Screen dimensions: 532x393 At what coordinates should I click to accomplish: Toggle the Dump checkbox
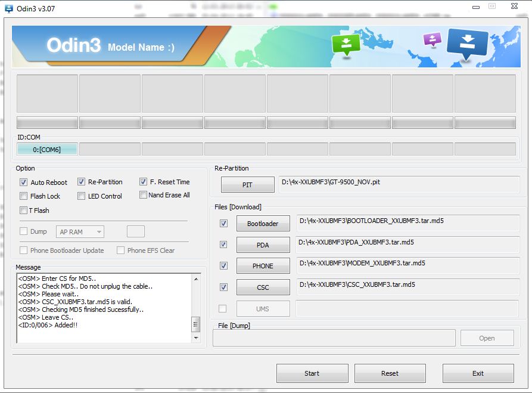pyautogui.click(x=23, y=231)
